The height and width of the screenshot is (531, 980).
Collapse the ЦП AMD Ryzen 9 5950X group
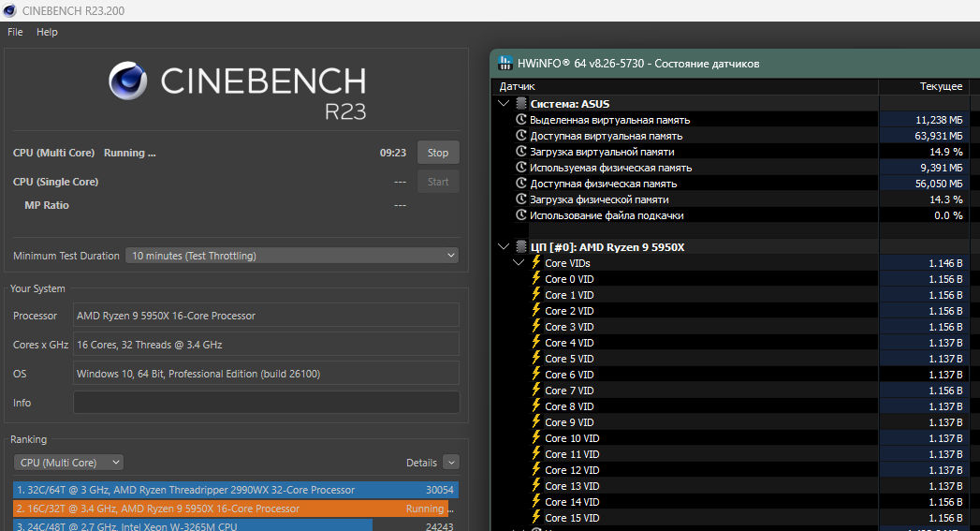(504, 246)
